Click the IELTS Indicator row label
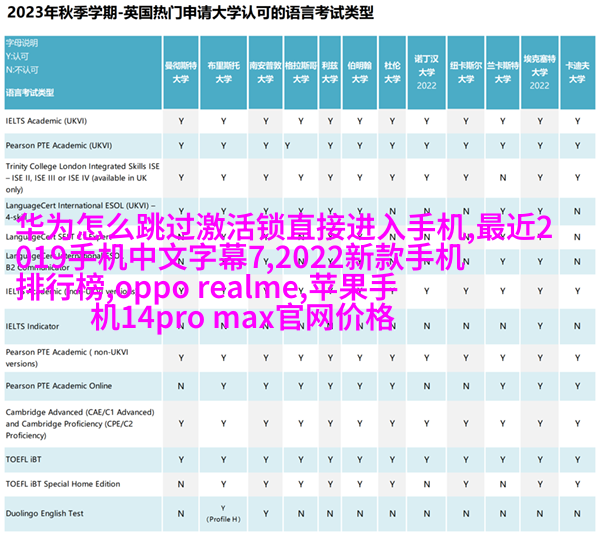600x536 pixels. tap(33, 326)
